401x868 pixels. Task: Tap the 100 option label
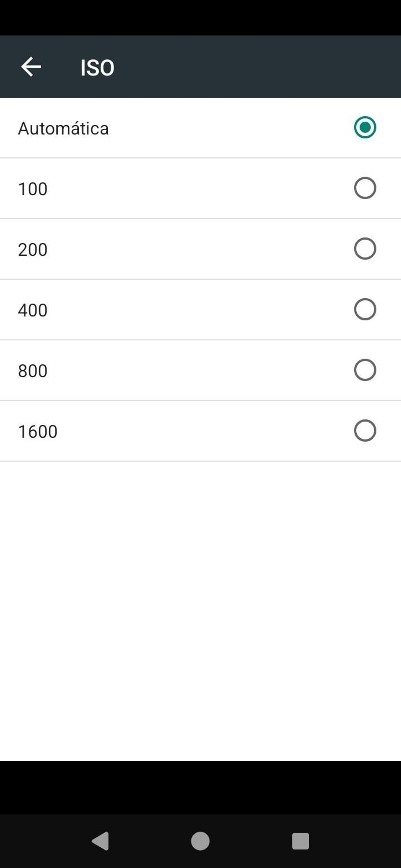33,189
